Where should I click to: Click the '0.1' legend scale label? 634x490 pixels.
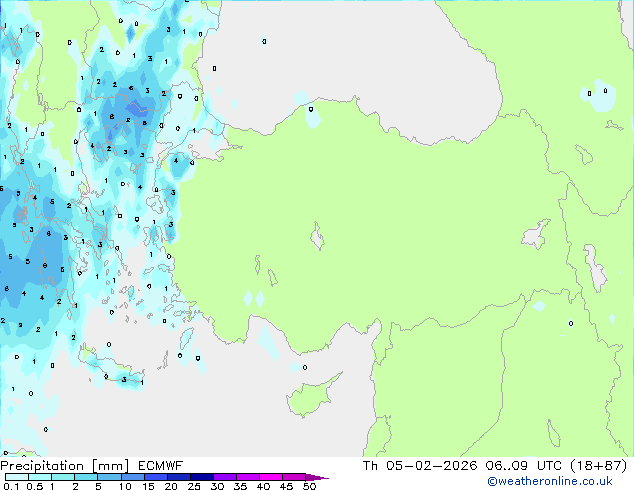pyautogui.click(x=11, y=486)
